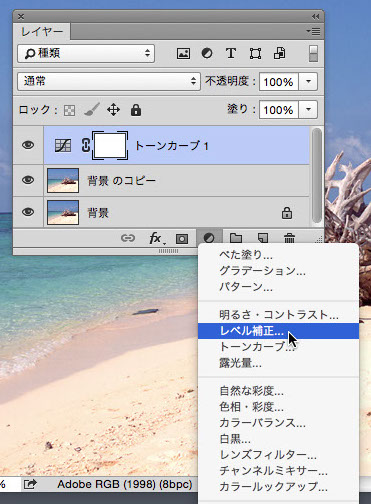Viewport: 371px width, 504px height.
Task: Select the 背景 layer thumbnail
Action: click(63, 212)
